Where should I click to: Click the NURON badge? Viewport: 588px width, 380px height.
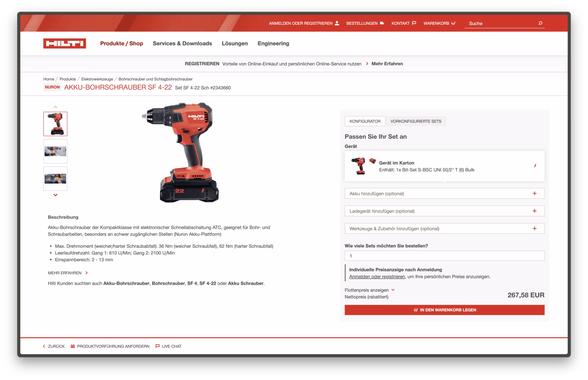[52, 87]
